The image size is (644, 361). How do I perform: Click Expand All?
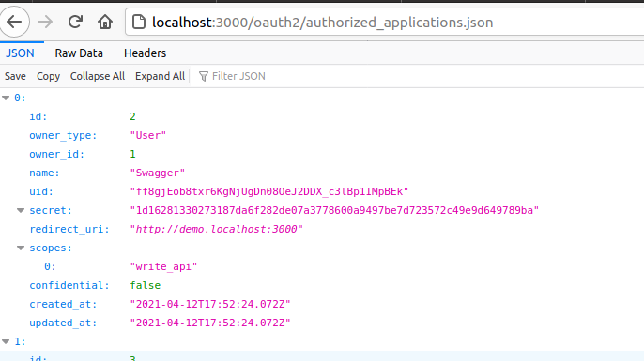160,76
